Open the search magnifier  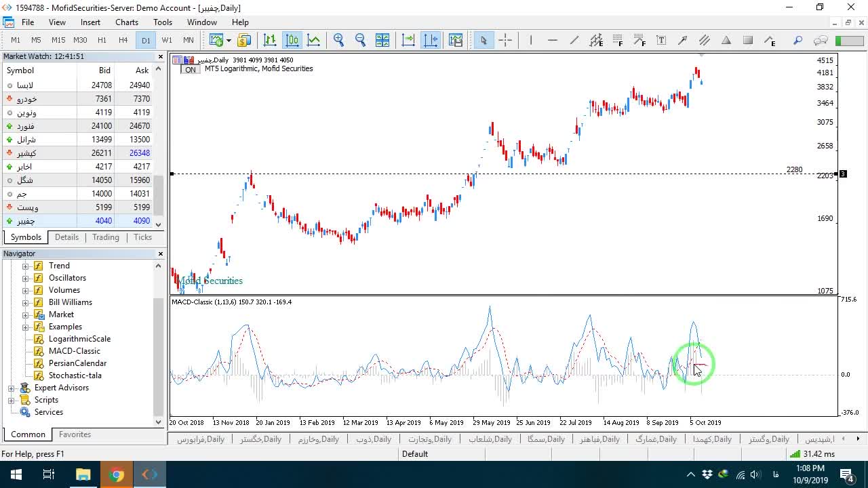(x=798, y=40)
